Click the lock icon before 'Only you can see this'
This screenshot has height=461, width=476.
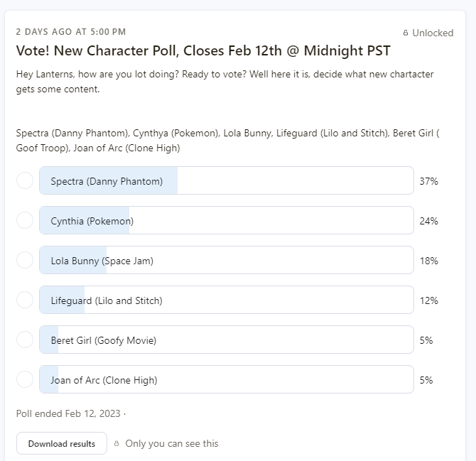(x=117, y=443)
